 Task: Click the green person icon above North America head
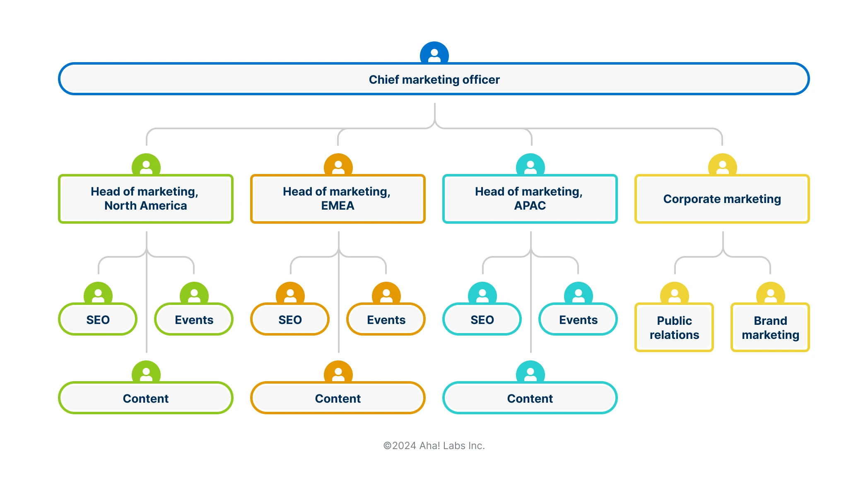point(146,165)
